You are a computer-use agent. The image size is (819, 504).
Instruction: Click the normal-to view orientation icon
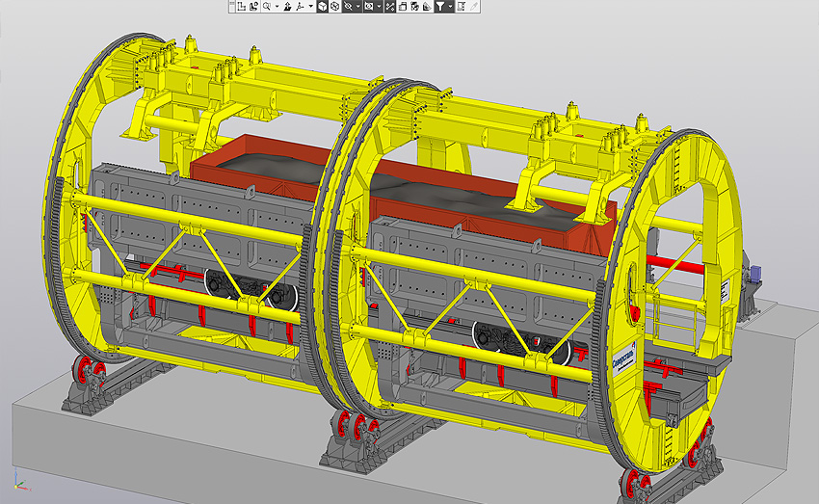click(x=287, y=6)
